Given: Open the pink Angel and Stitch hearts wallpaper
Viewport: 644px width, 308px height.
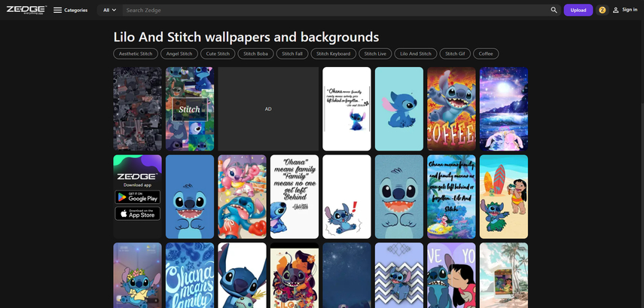Looking at the screenshot, I should coord(242,197).
